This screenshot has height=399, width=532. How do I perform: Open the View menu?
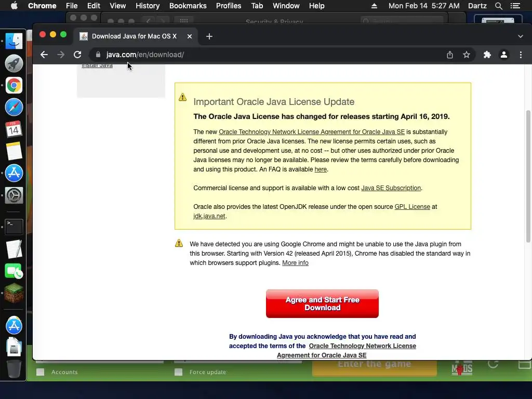tap(118, 6)
